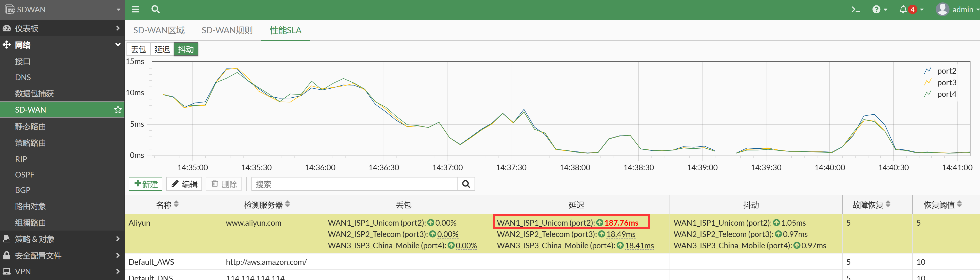Select the 抖动 chart toggle
The image size is (980, 280).
[186, 49]
